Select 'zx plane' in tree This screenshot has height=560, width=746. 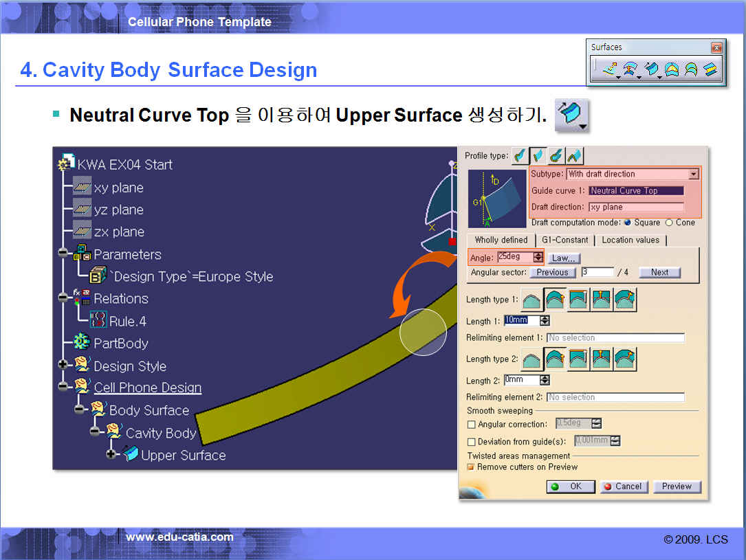coord(119,232)
